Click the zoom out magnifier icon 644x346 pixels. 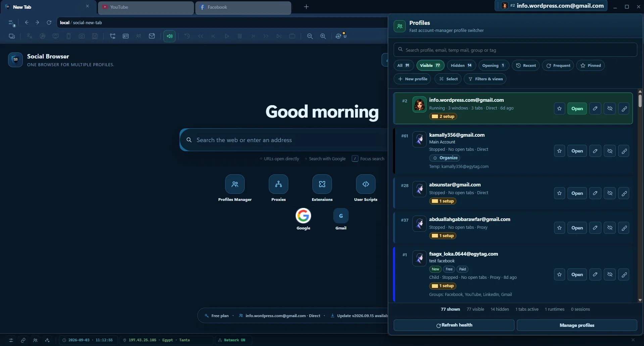310,36
